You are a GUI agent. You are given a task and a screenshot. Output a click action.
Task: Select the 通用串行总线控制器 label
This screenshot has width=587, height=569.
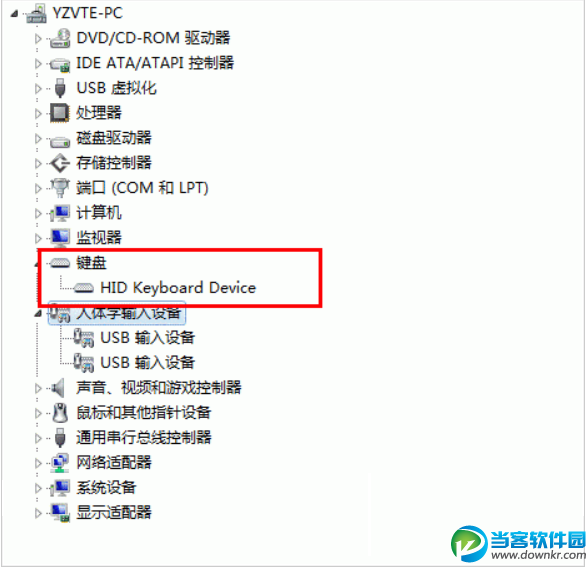[144, 438]
